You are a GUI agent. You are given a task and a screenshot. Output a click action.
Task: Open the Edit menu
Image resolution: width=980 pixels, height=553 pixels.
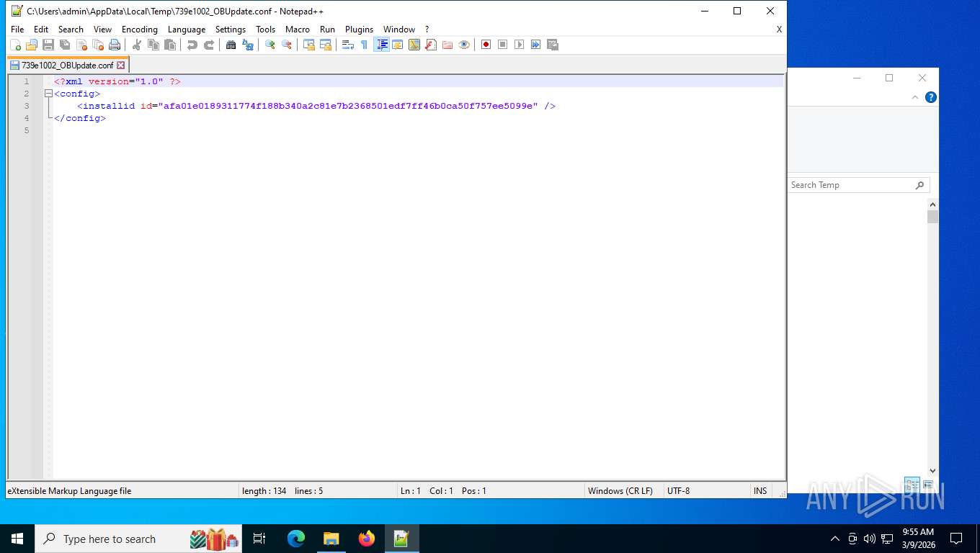coord(41,30)
